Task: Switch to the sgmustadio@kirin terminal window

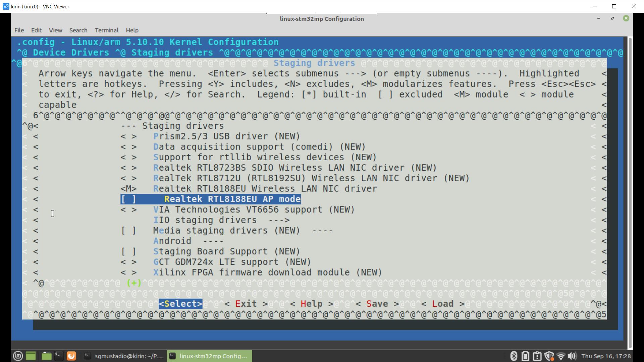Action: (124, 356)
